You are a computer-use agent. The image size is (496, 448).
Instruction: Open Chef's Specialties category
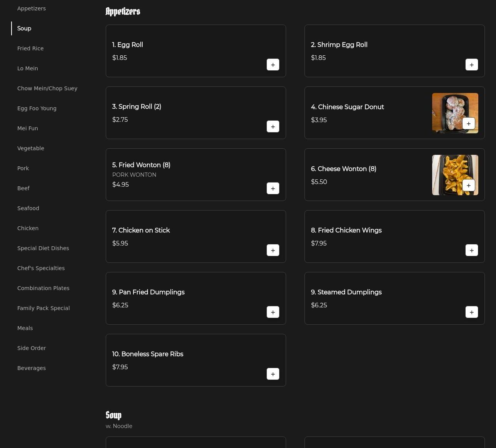[41, 268]
